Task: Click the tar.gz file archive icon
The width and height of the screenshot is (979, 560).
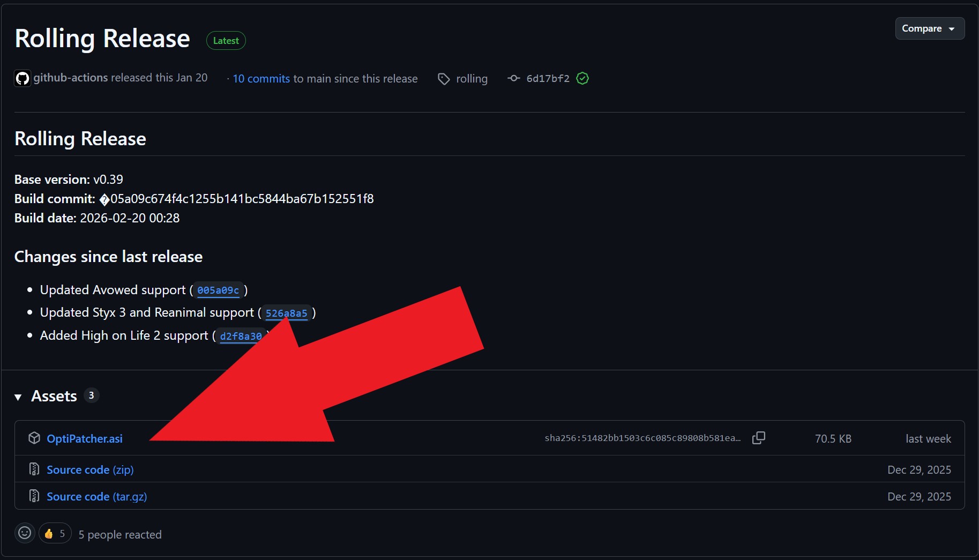Action: point(34,496)
